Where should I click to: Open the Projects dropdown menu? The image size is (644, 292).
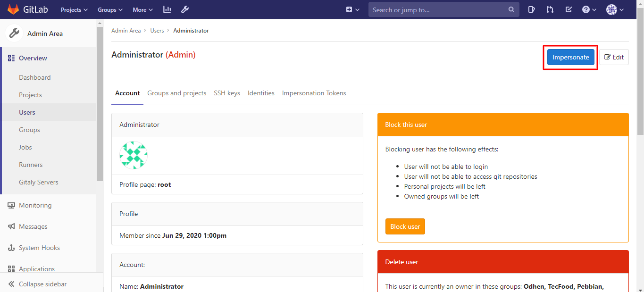(74, 9)
